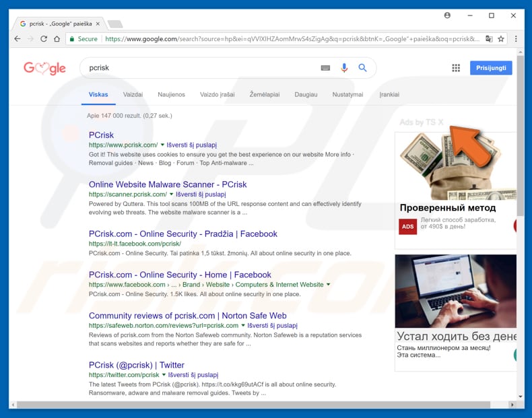This screenshot has width=532, height=418.
Task: Open Nustatymai settings menu
Action: tap(347, 95)
